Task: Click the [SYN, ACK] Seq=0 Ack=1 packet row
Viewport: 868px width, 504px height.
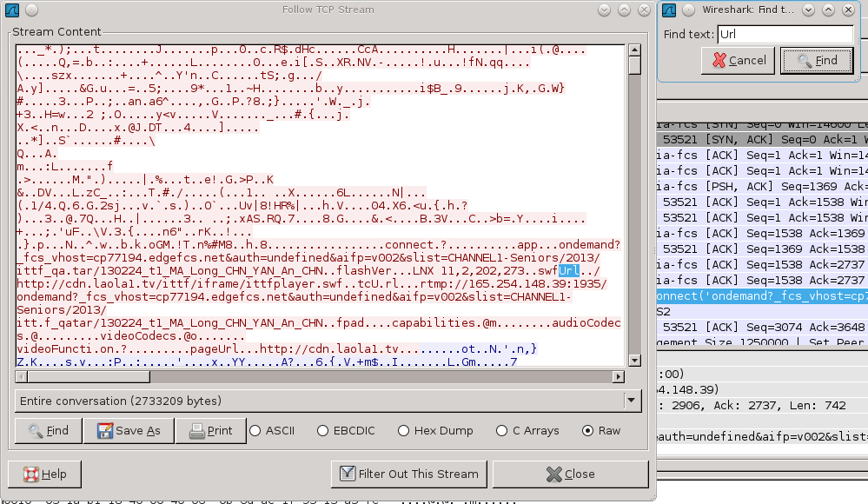Action: pyautogui.click(x=762, y=140)
